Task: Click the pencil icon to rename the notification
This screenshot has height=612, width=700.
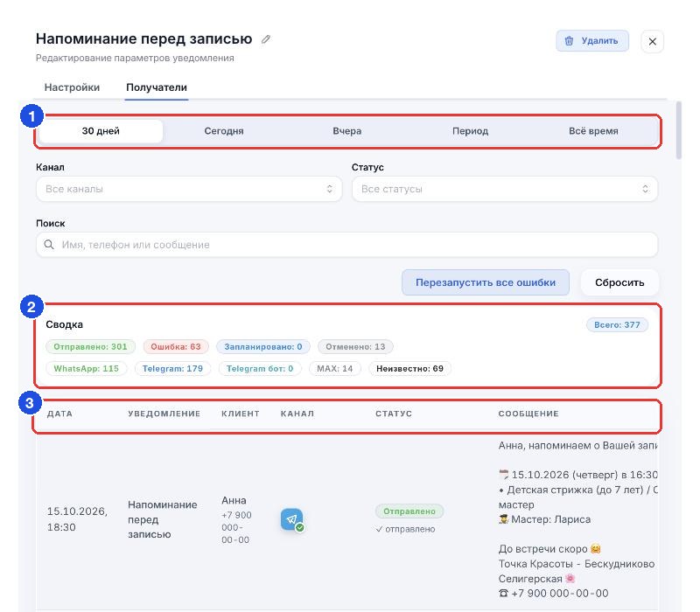Action: [266, 39]
